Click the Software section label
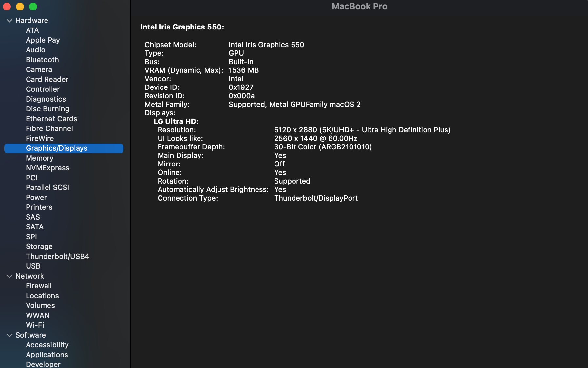Viewport: 588px width, 368px height. 31,335
